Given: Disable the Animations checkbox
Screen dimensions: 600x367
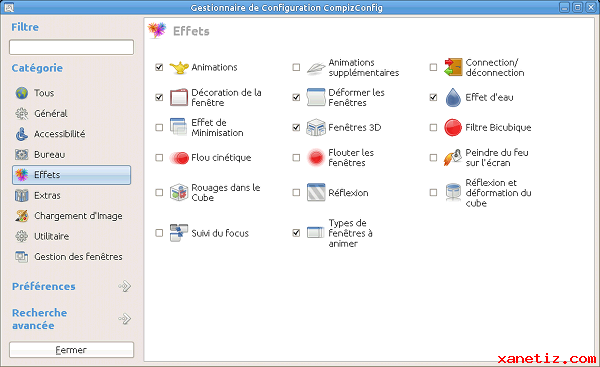Looking at the screenshot, I should pyautogui.click(x=159, y=67).
